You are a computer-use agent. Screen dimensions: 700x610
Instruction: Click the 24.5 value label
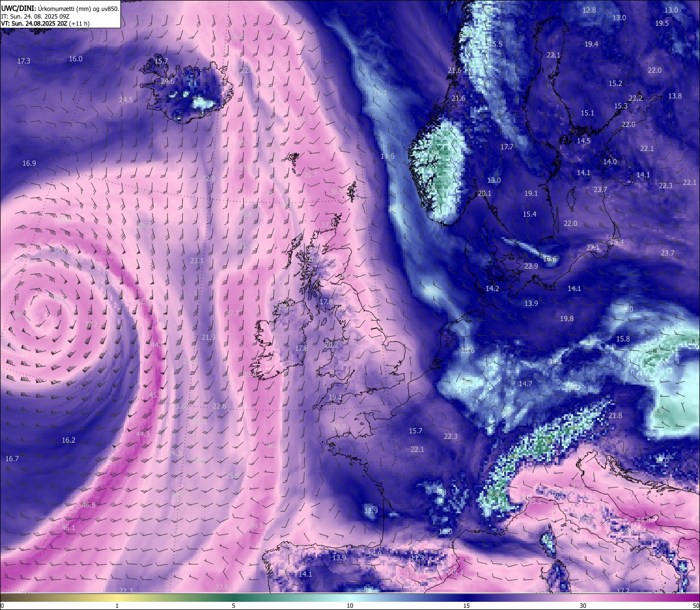click(126, 100)
